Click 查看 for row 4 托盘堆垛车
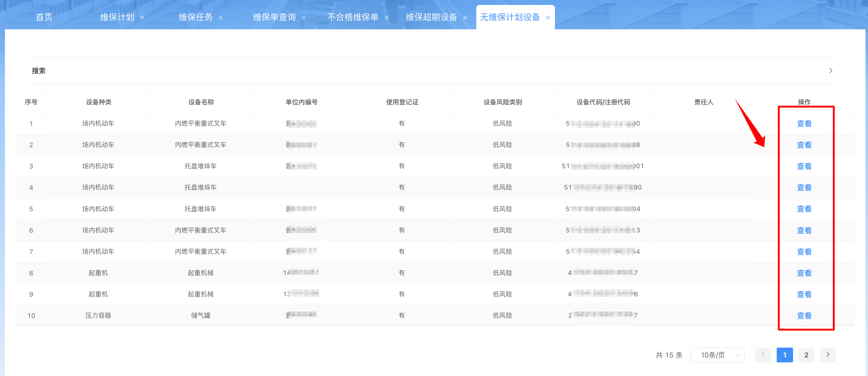 tap(804, 187)
